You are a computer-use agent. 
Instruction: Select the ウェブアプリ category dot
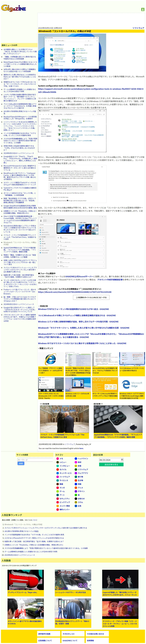pyautogui.click(x=76, y=473)
